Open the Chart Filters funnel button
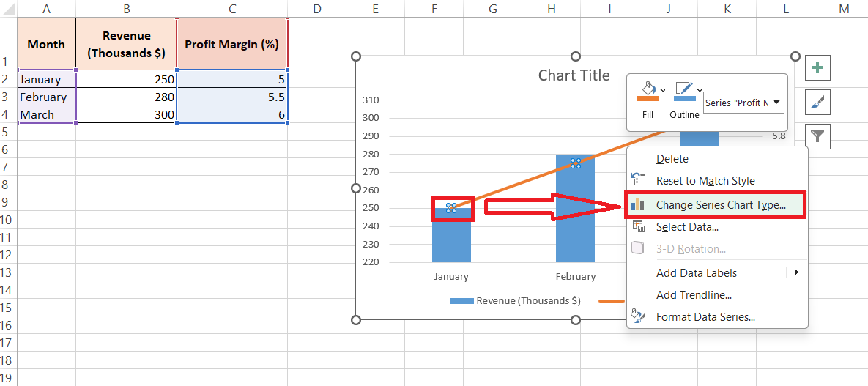Viewport: 868px width, 386px height. point(817,136)
